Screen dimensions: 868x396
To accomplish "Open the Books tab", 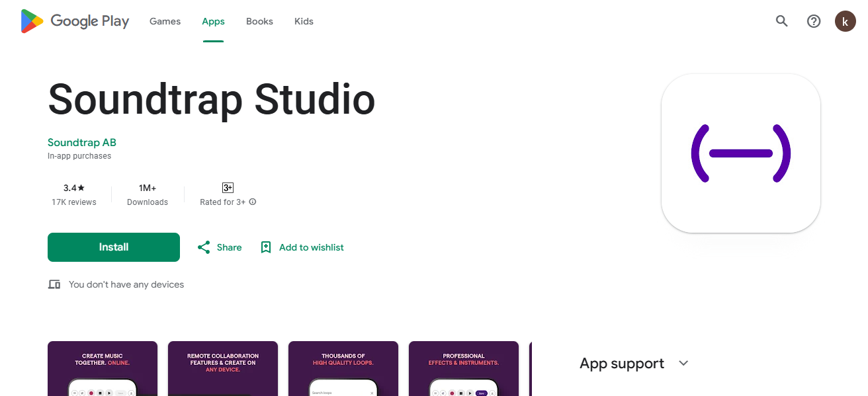I will click(259, 21).
